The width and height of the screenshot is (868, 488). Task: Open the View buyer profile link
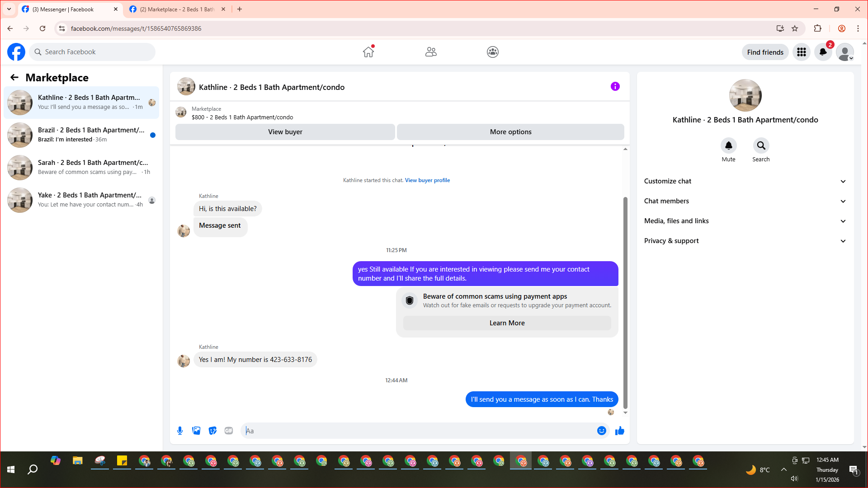pos(427,180)
